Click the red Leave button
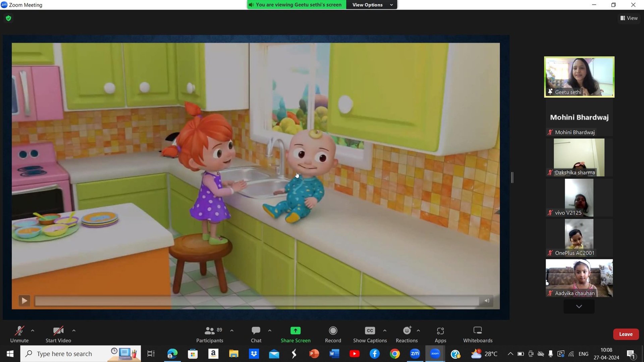Image resolution: width=644 pixels, height=362 pixels. [x=626, y=334]
